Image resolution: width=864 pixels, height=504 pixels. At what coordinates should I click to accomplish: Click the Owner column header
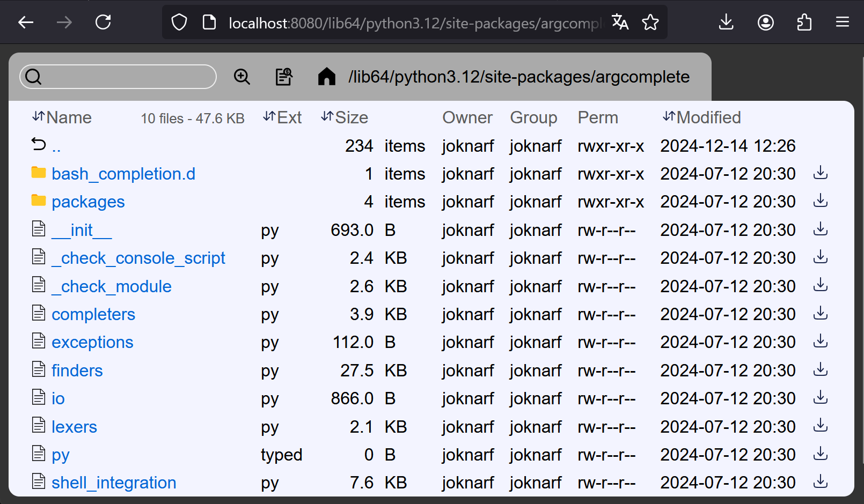click(467, 117)
